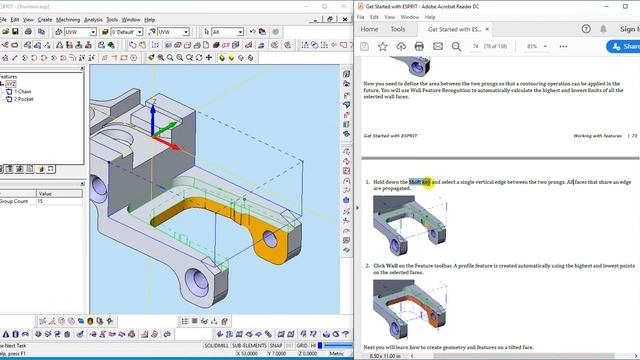
Task: Click the Share button in Acrobat
Action: (x=623, y=47)
